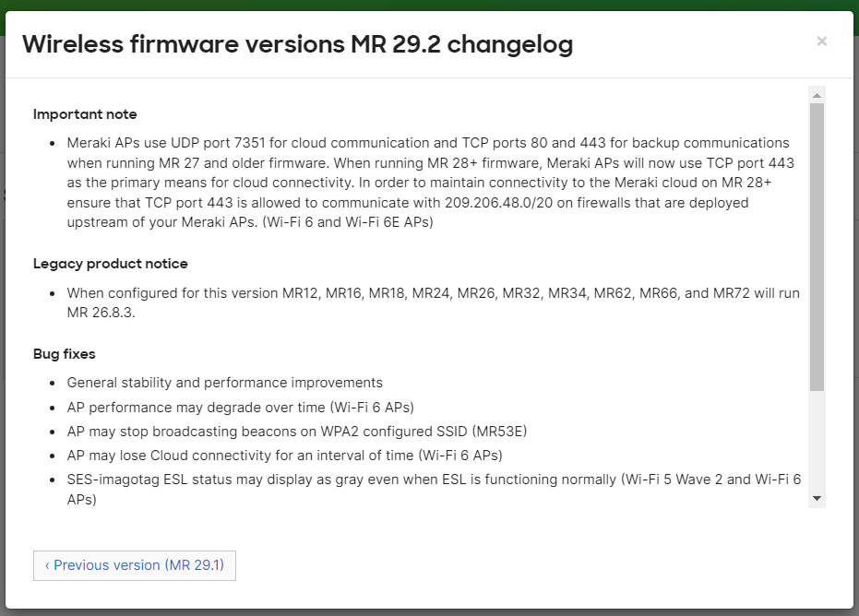Viewport: 859px width, 616px height.
Task: Click the chevron on the Previous version button
Action: click(46, 565)
